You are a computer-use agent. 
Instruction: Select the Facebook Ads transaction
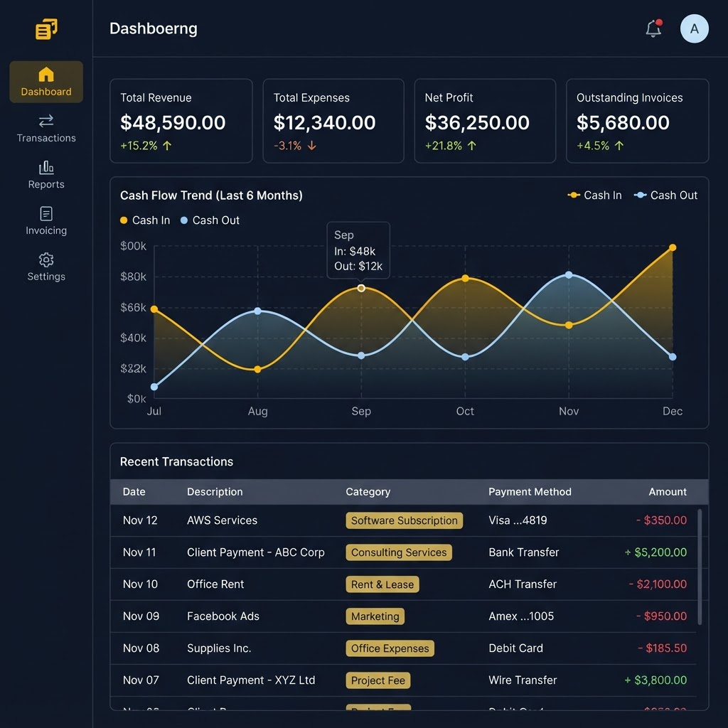(404, 616)
